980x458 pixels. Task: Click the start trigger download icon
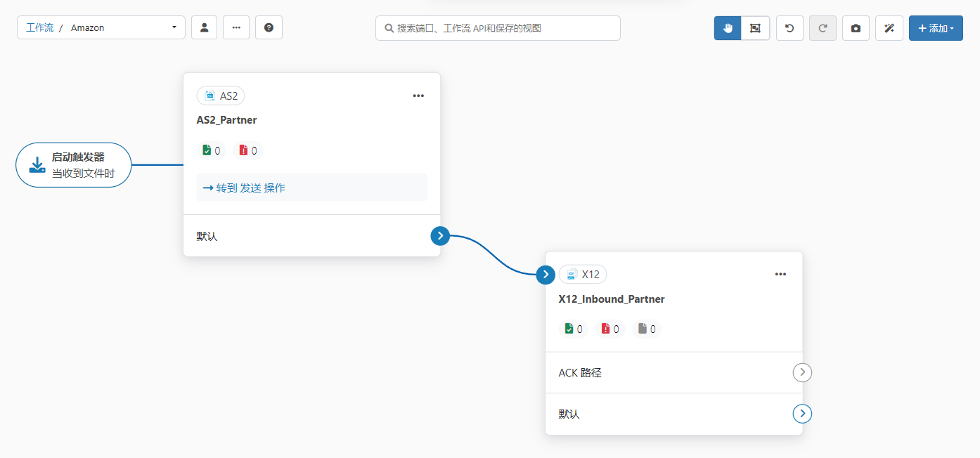(x=37, y=165)
